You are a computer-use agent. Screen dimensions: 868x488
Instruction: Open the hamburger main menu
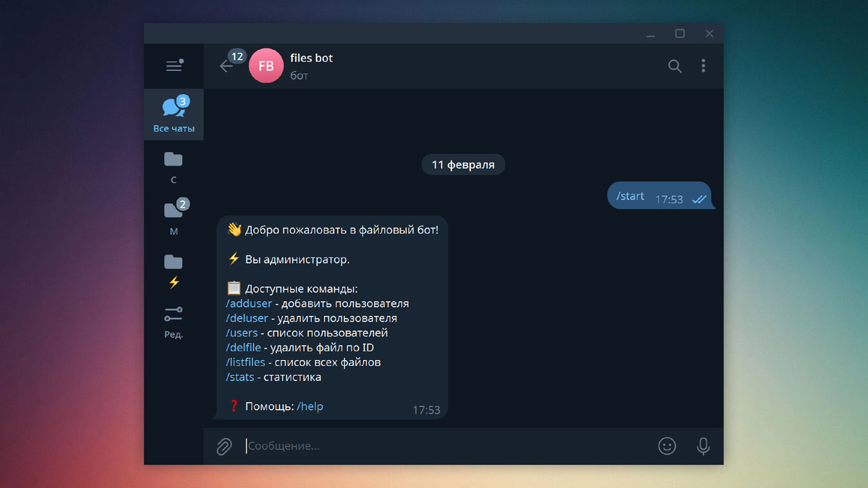pyautogui.click(x=174, y=66)
